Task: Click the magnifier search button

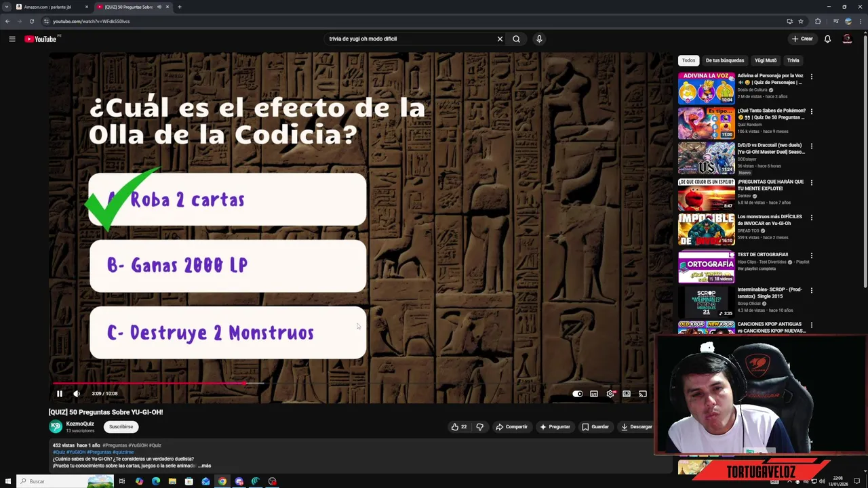Action: click(x=516, y=39)
